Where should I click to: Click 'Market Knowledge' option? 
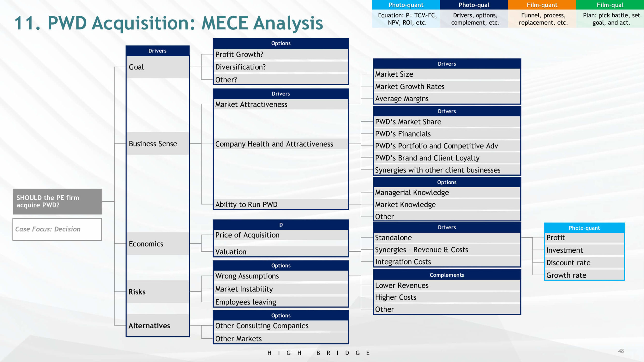tap(447, 204)
